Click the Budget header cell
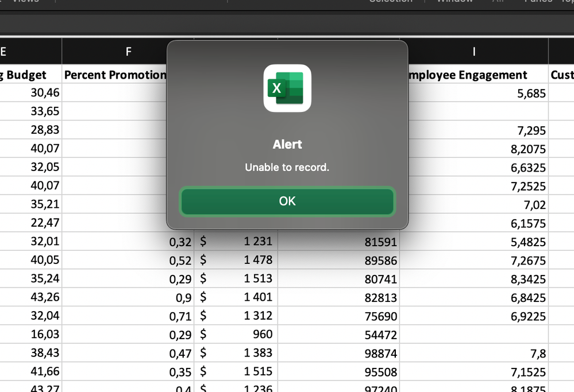This screenshot has height=392, width=574. 31,75
